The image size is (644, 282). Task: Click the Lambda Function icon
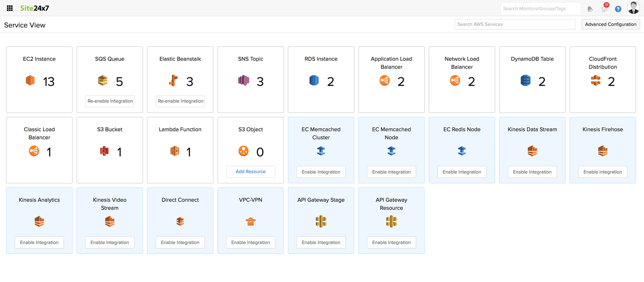click(x=175, y=151)
